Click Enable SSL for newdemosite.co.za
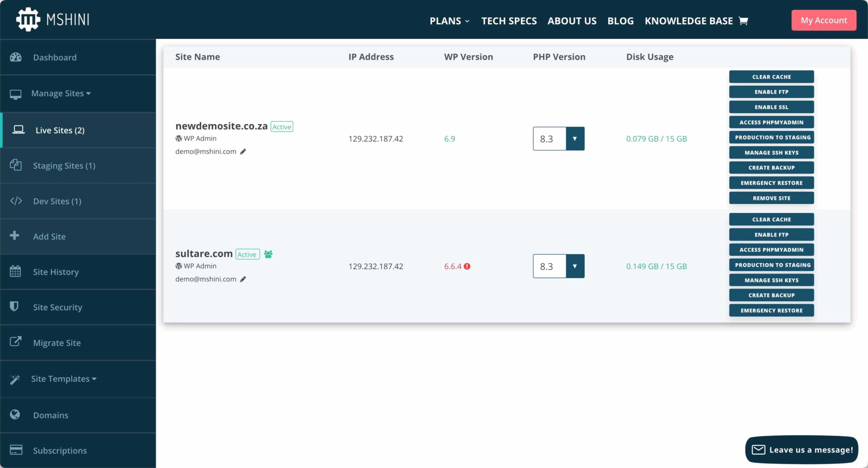This screenshot has width=868, height=468. 771,107
